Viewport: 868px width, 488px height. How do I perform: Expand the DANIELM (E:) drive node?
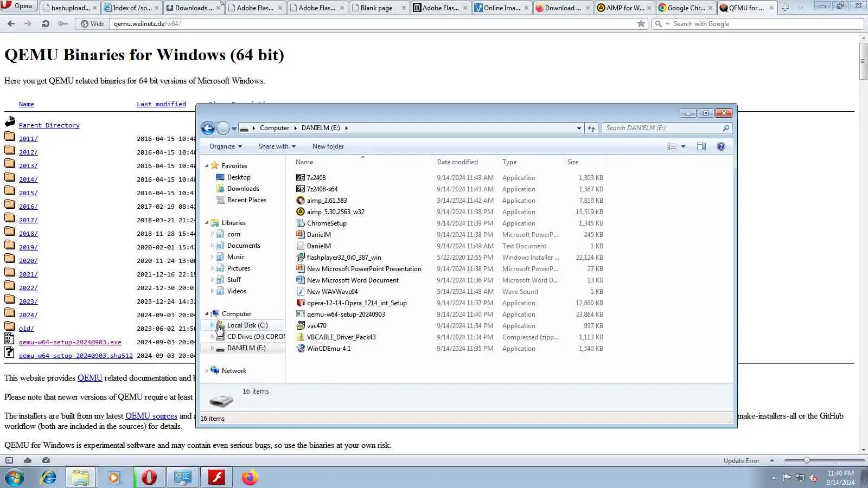click(x=212, y=348)
